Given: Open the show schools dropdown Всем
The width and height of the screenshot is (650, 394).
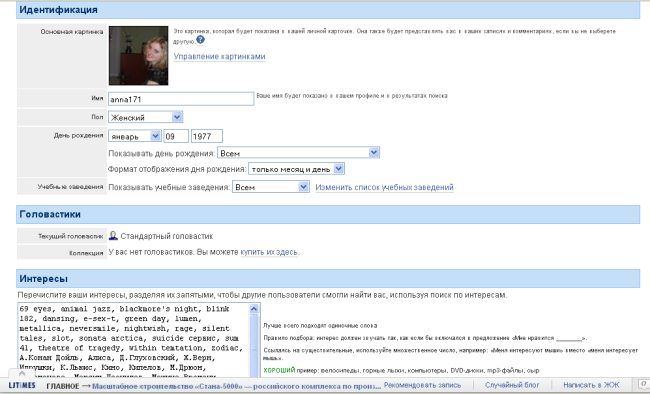Looking at the screenshot, I should 271,187.
